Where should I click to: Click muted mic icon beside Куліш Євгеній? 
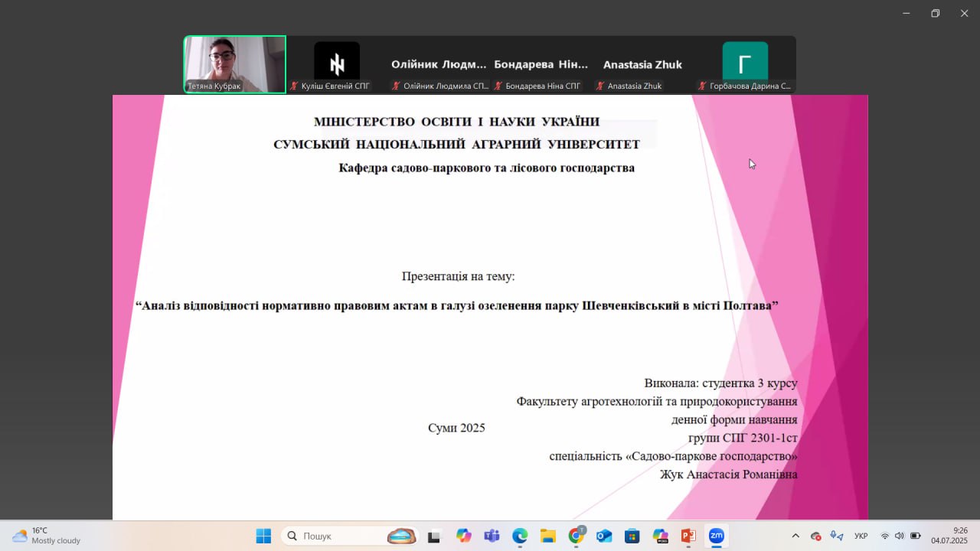(293, 86)
